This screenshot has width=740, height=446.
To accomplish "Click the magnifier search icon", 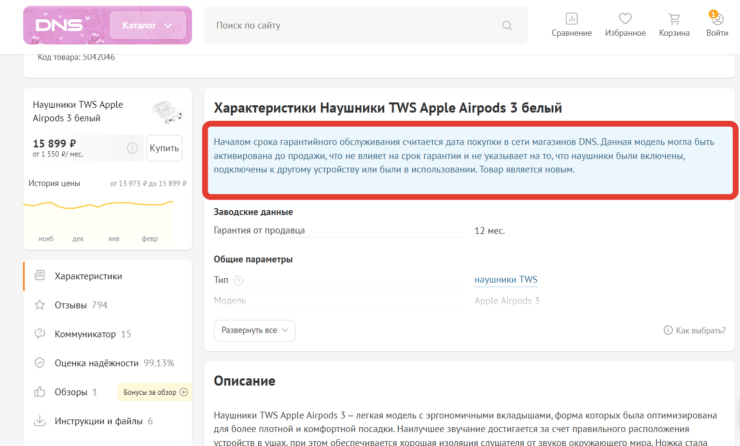I will (507, 25).
